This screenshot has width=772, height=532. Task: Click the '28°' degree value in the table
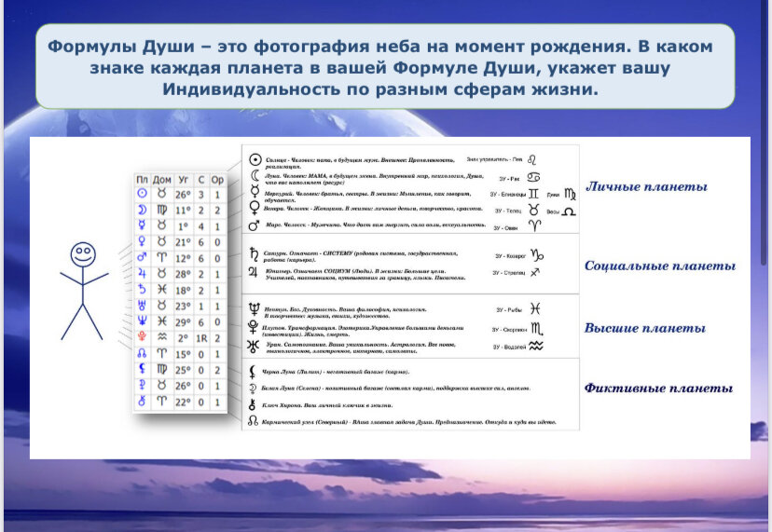click(183, 274)
